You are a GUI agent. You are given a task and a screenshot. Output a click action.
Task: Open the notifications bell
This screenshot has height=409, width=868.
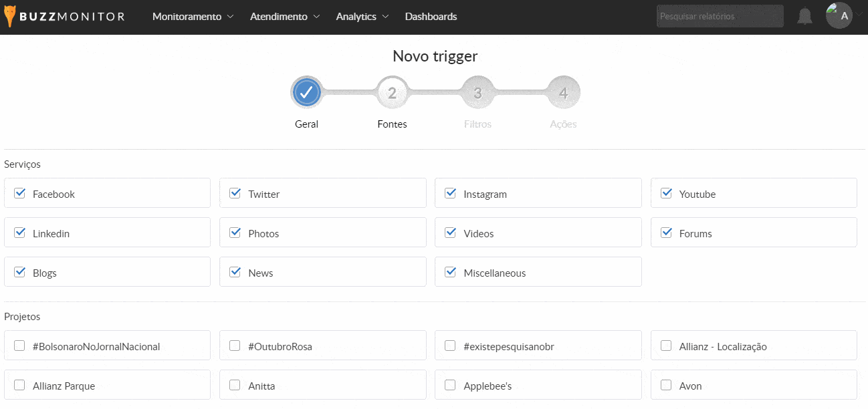pyautogui.click(x=804, y=17)
